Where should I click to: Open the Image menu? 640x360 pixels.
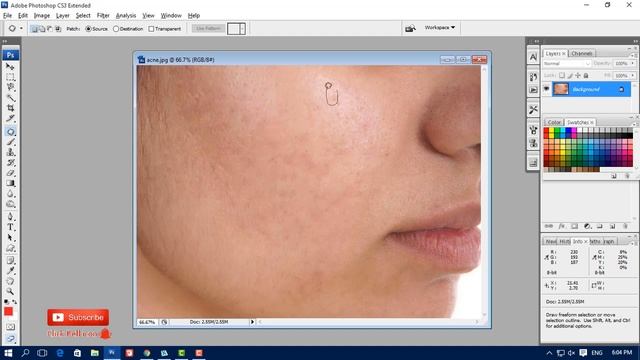point(42,16)
